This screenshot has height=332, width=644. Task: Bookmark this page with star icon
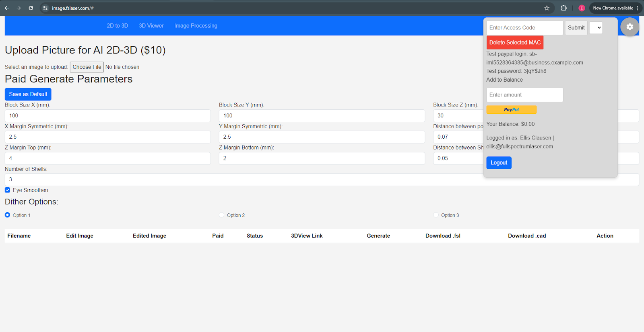coord(547,8)
